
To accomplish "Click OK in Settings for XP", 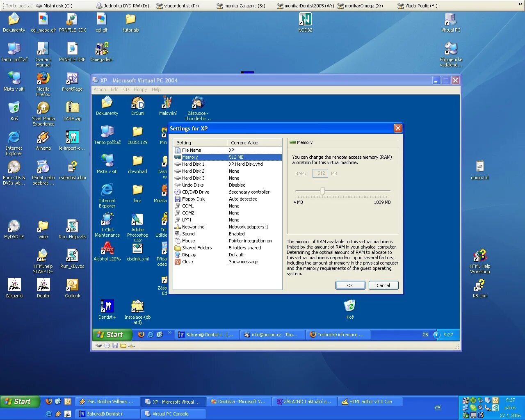I will pos(350,285).
